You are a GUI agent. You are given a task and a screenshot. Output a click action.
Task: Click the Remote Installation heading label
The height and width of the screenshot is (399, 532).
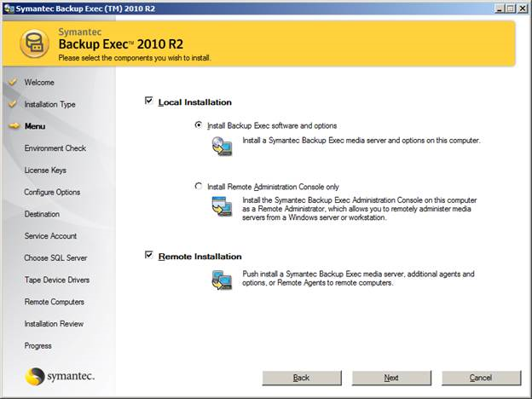click(x=199, y=257)
